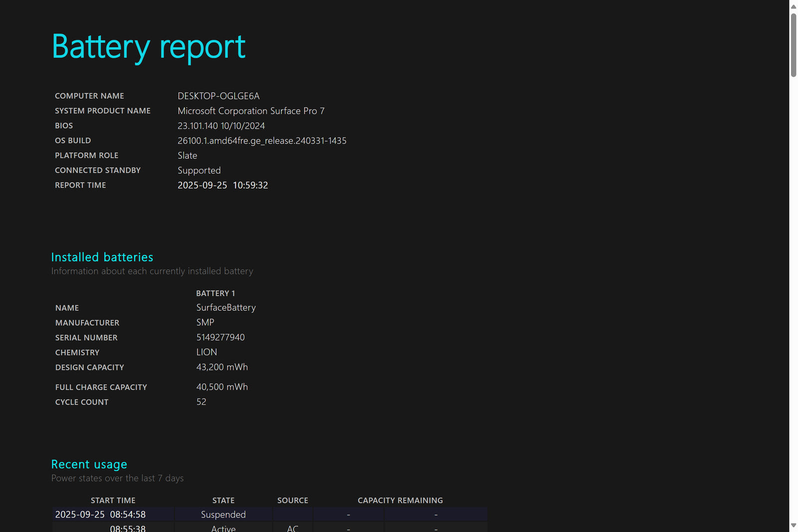Click the battery serial number 5149277940

220,337
